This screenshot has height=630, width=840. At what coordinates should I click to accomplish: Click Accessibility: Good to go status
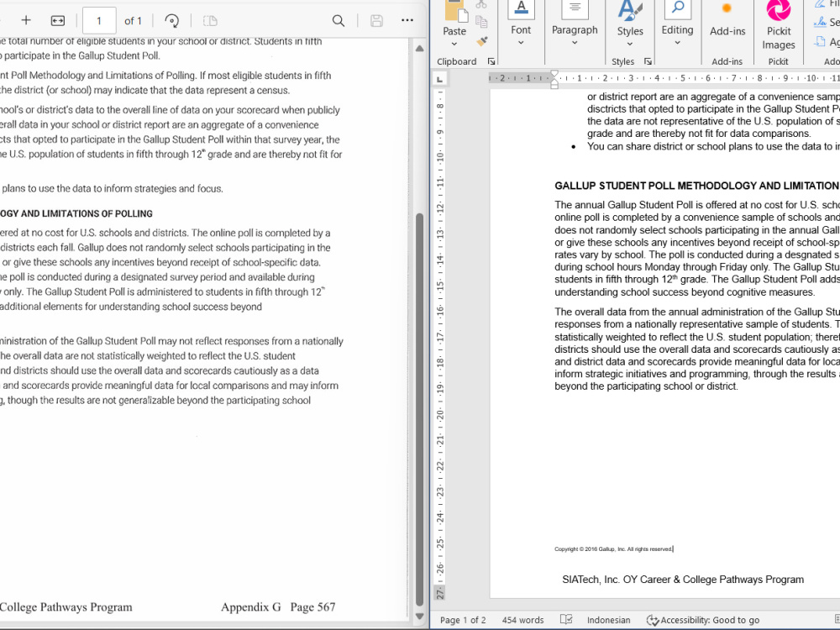[703, 620]
